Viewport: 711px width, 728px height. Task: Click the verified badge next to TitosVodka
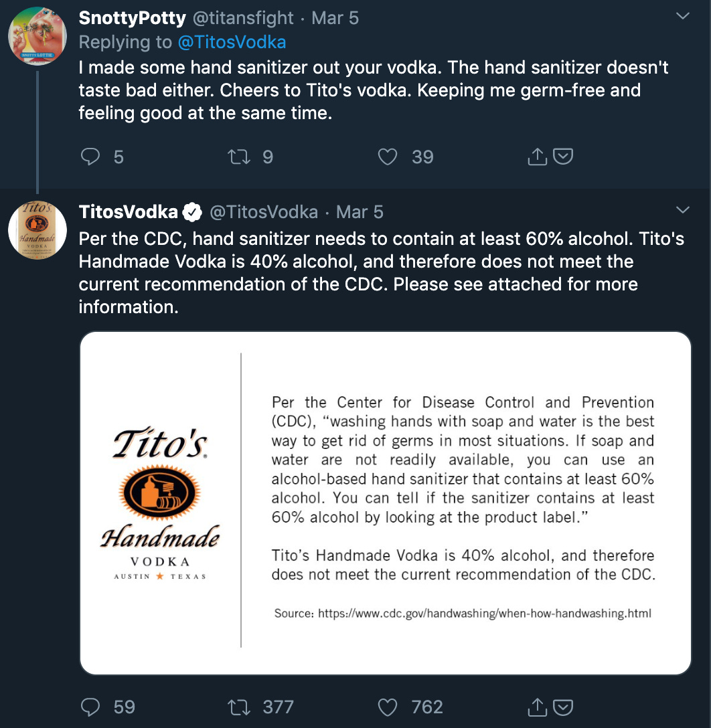click(191, 212)
